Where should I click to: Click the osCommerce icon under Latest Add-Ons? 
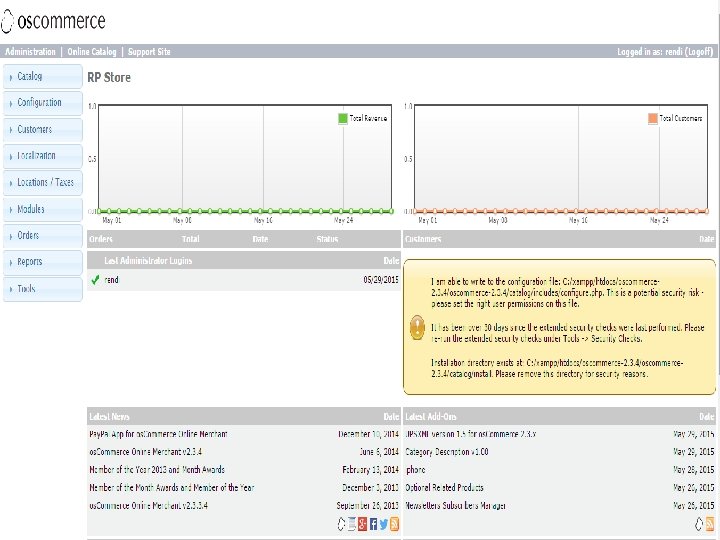(x=699, y=523)
